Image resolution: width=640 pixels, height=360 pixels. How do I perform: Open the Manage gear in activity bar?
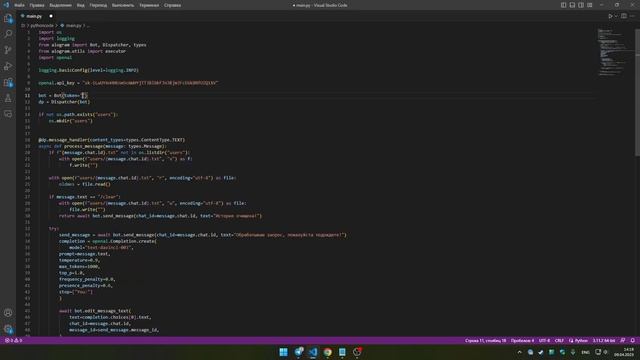click(8, 329)
